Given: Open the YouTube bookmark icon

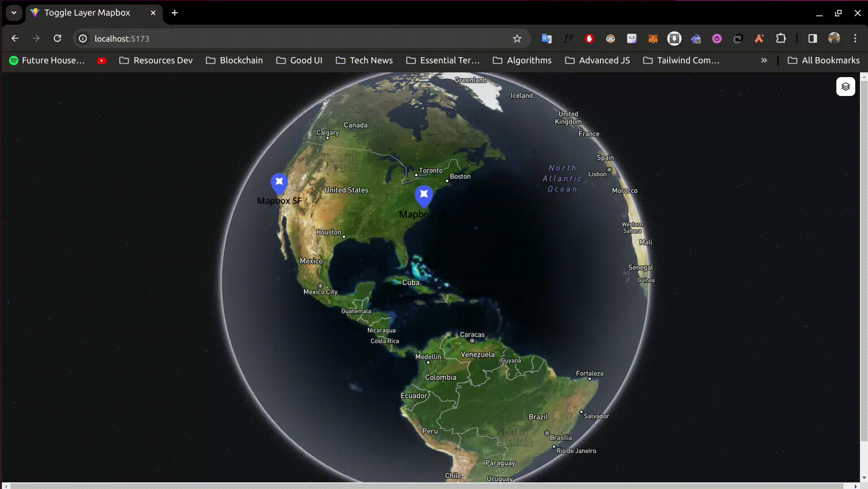Looking at the screenshot, I should pyautogui.click(x=102, y=61).
